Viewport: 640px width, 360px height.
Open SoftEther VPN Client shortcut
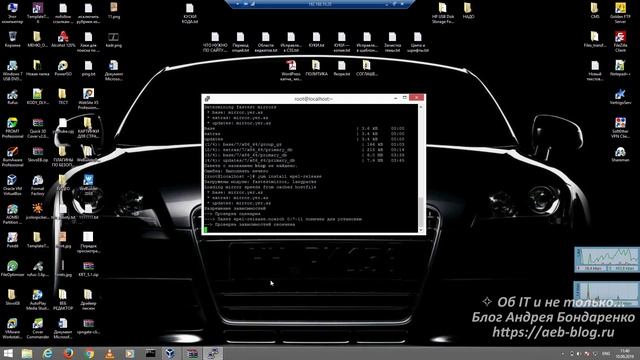[x=620, y=128]
